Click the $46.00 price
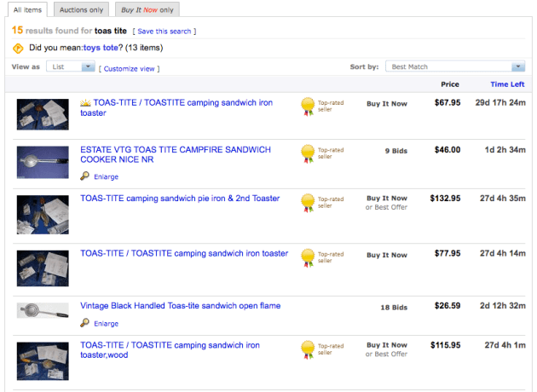 coord(447,150)
